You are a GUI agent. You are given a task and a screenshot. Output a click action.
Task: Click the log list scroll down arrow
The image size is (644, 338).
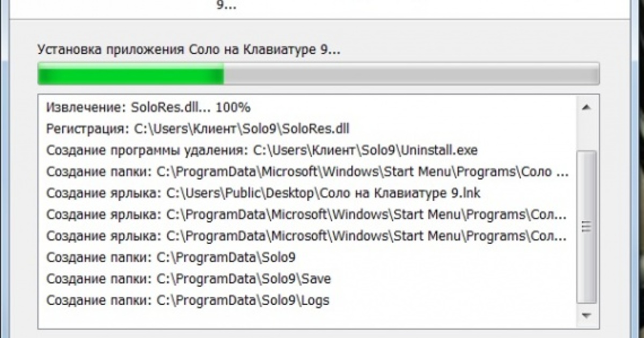click(x=586, y=315)
